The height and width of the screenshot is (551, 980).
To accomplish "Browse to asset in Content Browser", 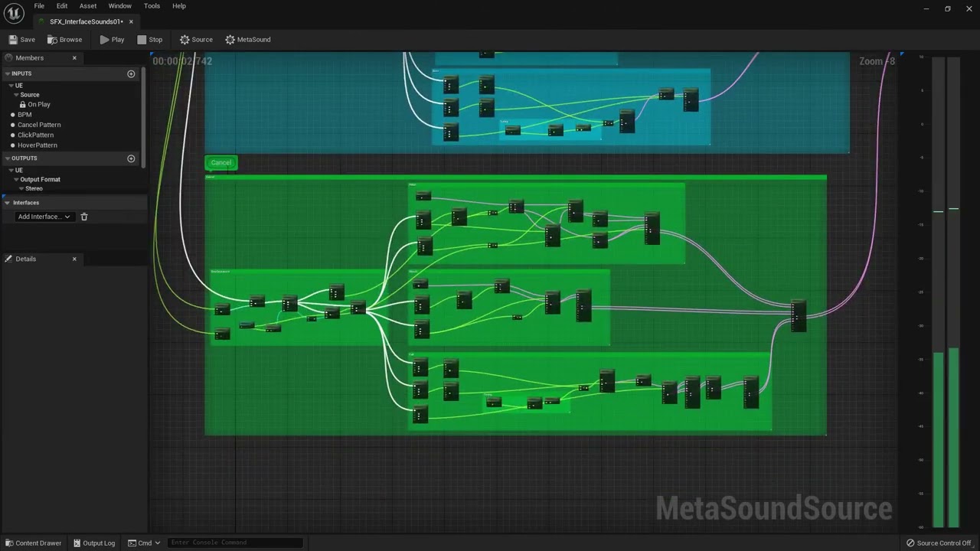I will point(65,40).
